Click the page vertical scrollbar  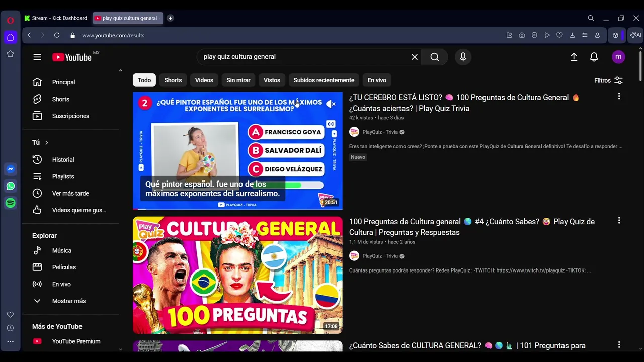(x=640, y=65)
